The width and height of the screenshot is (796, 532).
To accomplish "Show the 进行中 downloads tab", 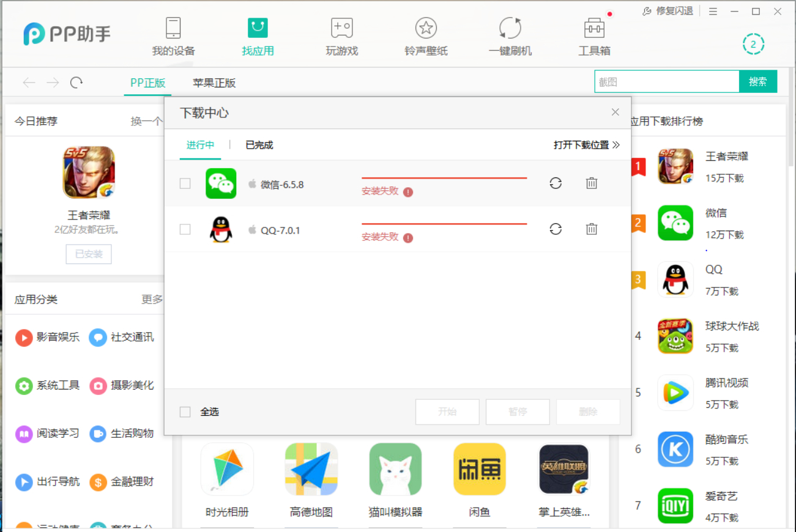I will pos(200,145).
